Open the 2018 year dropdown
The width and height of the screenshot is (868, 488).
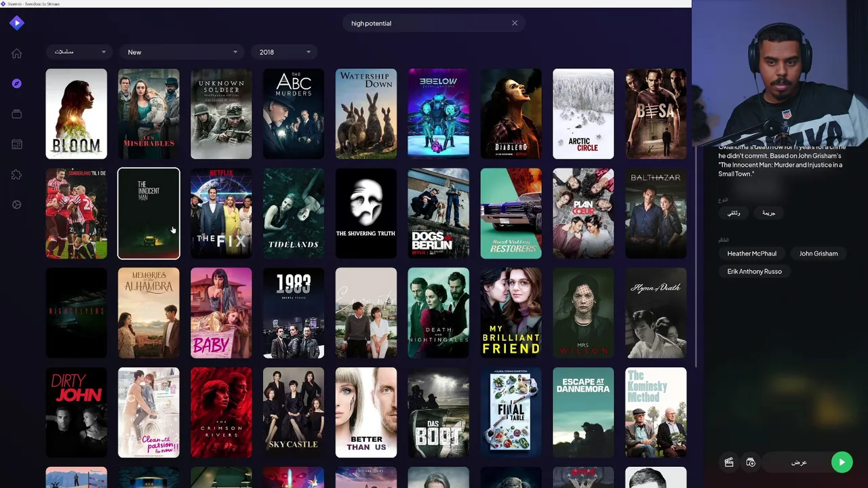pos(285,52)
